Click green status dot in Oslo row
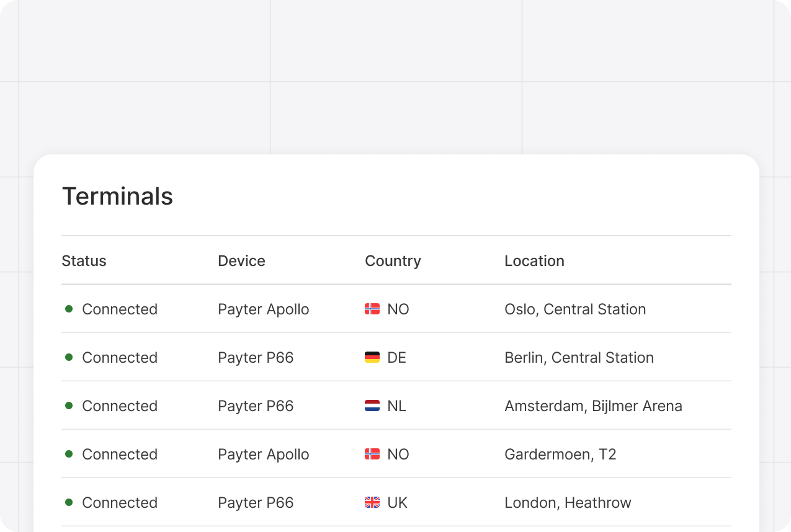 tap(69, 309)
